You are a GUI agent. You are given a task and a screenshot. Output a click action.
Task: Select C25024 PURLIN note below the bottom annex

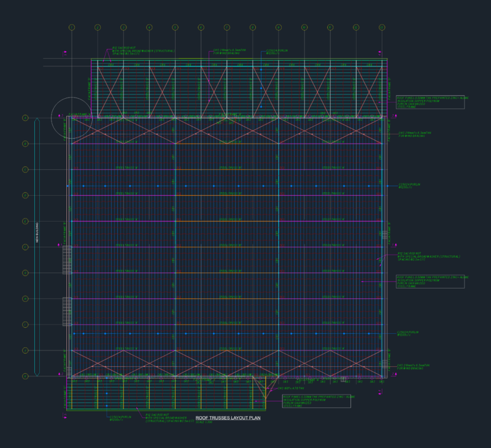120,419
